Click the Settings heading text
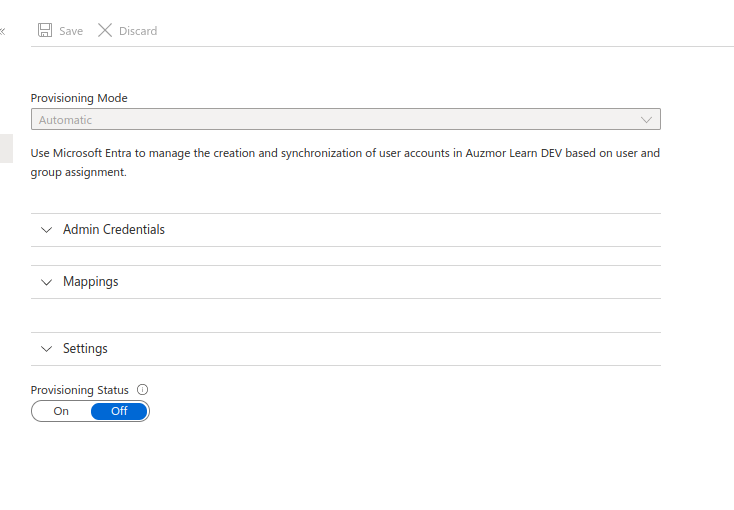 pyautogui.click(x=85, y=349)
